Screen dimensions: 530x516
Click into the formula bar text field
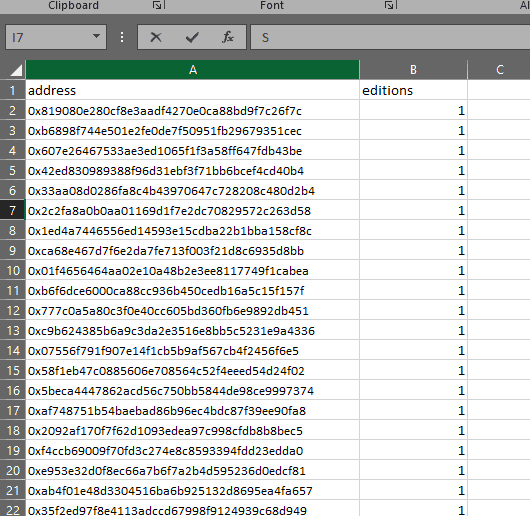pyautogui.click(x=390, y=37)
